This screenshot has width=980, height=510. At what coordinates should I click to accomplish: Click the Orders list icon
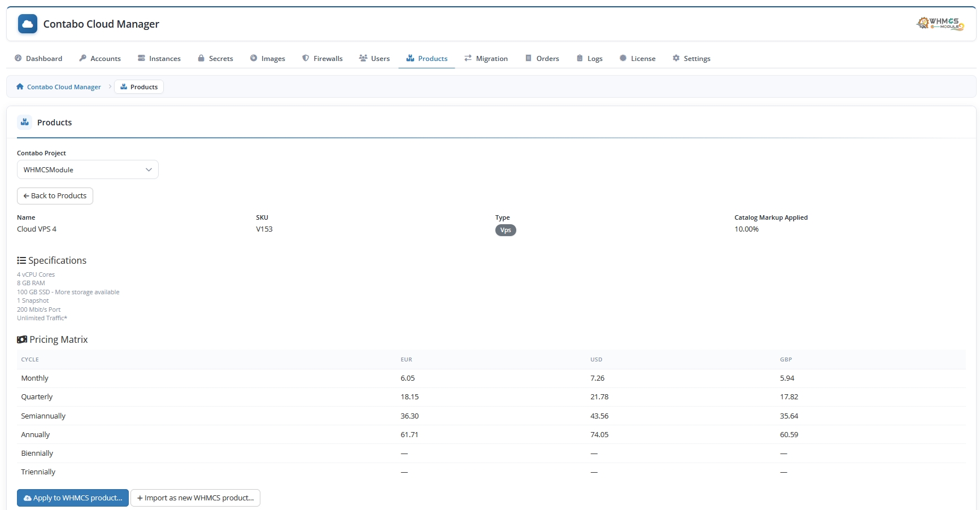[x=529, y=58]
